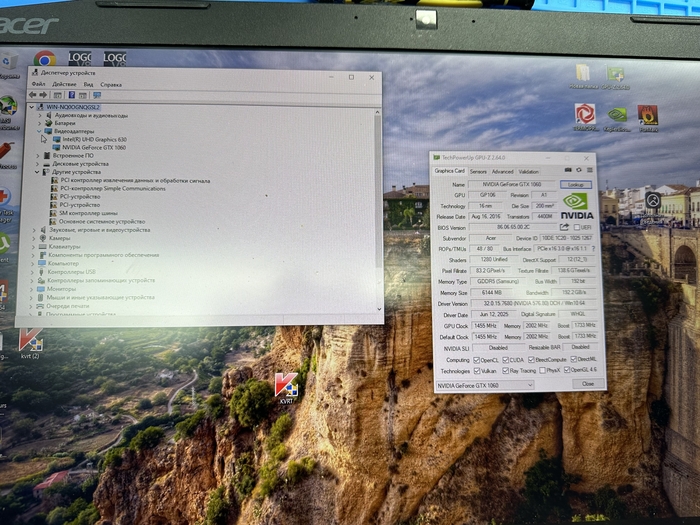
Task: Select SM контроллер шины device
Action: 88,213
